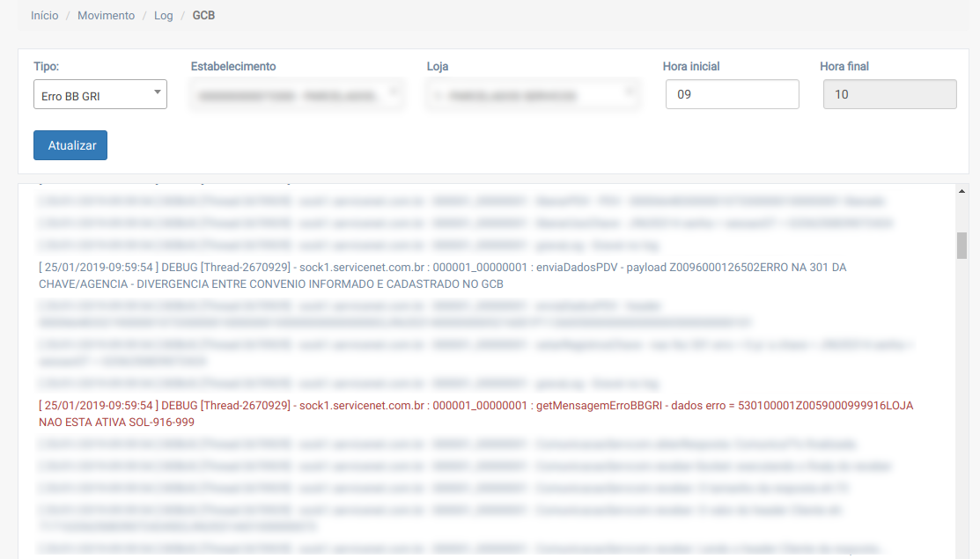Select the blue enviaDadosPDV log entry
The height and width of the screenshot is (559, 980).
(442, 276)
